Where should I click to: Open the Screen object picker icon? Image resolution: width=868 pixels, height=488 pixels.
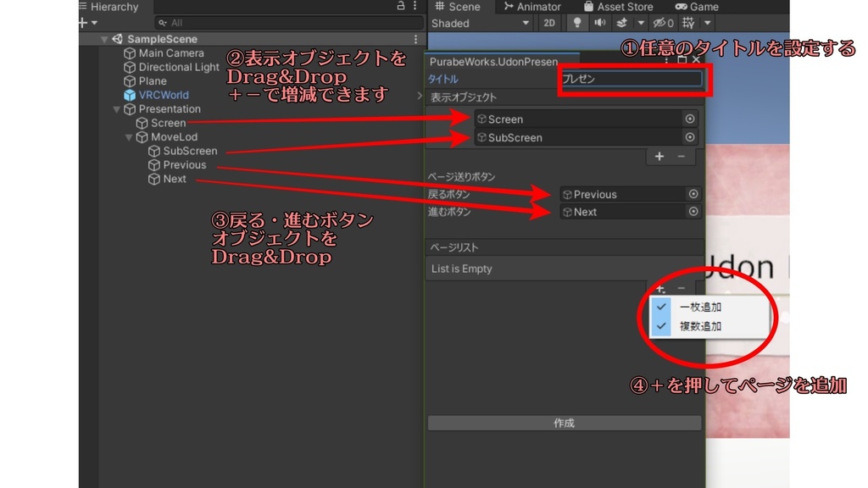(693, 119)
